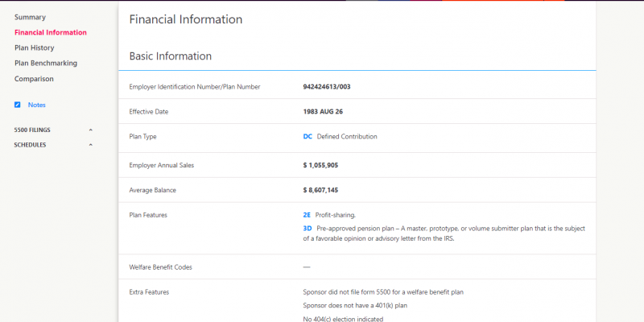Screen dimensions: 644x322
Task: Collapse the 5500 Filings section chevron
Action: pyautogui.click(x=90, y=130)
